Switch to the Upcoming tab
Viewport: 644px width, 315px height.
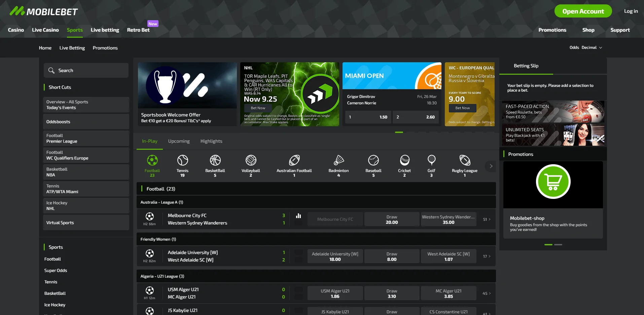click(x=179, y=141)
